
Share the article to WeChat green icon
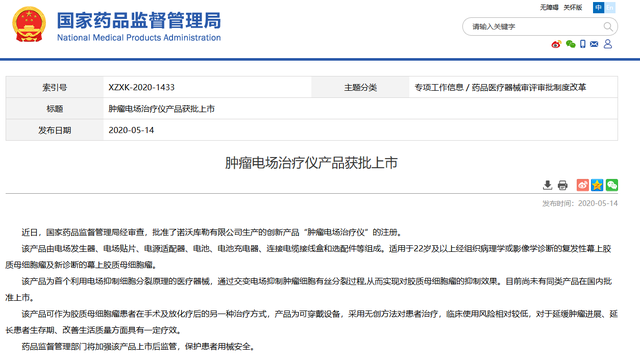click(x=612, y=185)
